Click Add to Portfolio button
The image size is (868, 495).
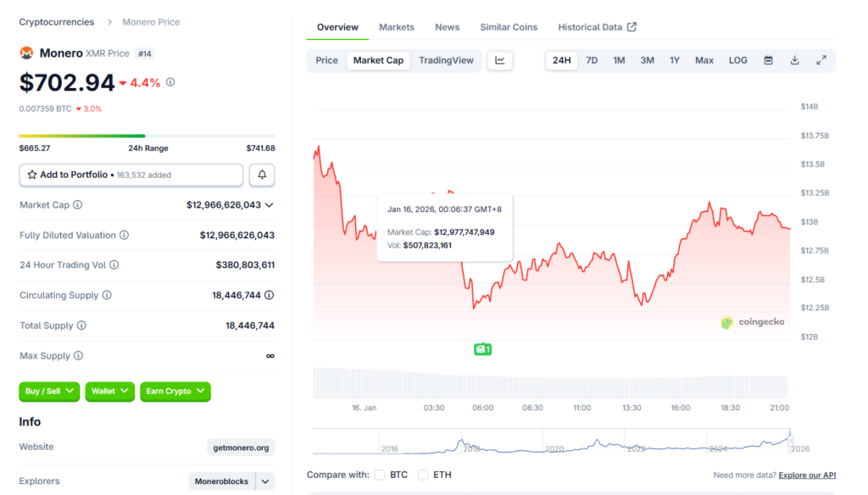[131, 175]
